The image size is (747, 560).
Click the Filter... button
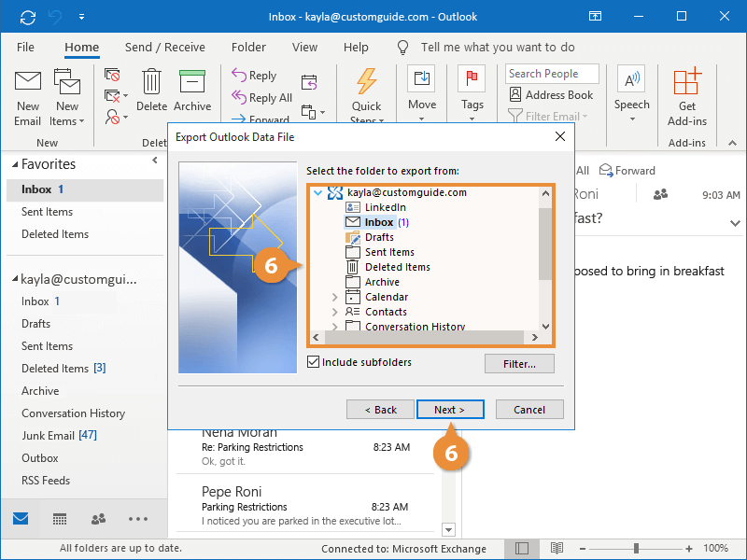click(519, 364)
